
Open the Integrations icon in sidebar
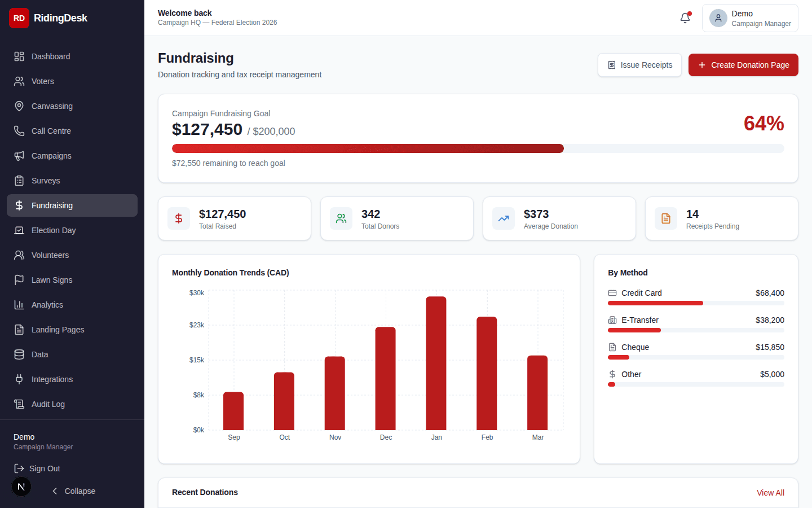click(x=19, y=379)
